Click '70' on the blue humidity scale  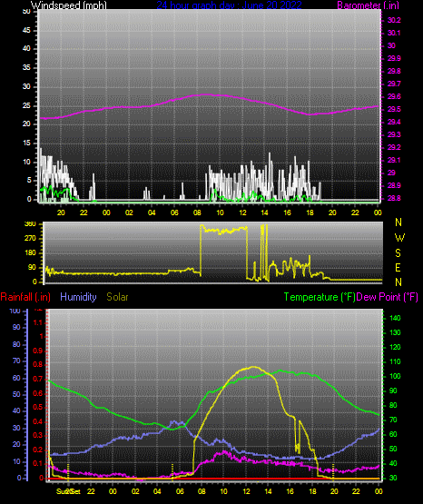(x=16, y=361)
